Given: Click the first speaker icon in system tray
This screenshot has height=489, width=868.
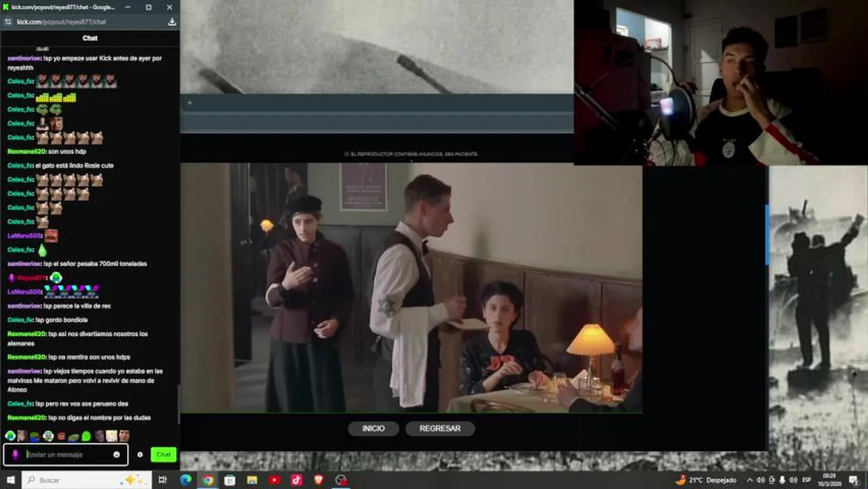Looking at the screenshot, I should click(761, 480).
